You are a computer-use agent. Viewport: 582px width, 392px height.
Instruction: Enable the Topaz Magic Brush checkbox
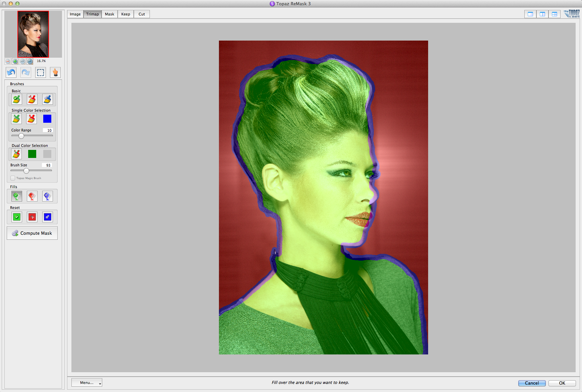[x=13, y=178]
